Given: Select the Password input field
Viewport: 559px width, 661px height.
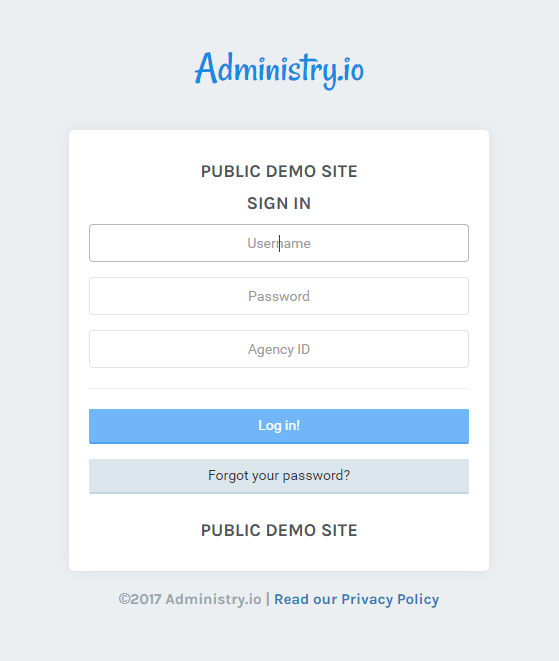Looking at the screenshot, I should (279, 296).
